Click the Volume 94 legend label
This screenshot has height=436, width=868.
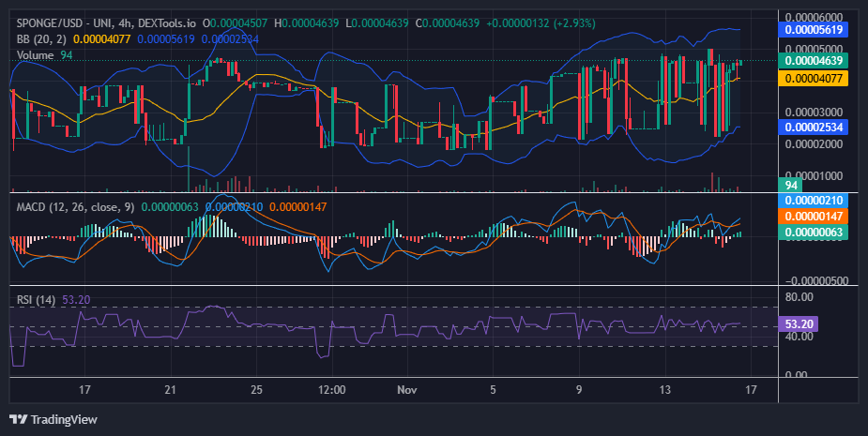click(x=44, y=55)
